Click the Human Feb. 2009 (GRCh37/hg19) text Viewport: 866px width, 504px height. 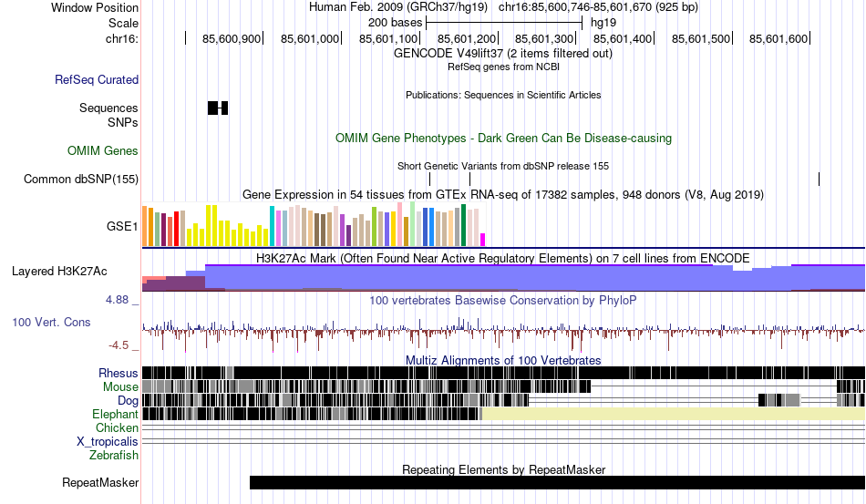(x=398, y=7)
